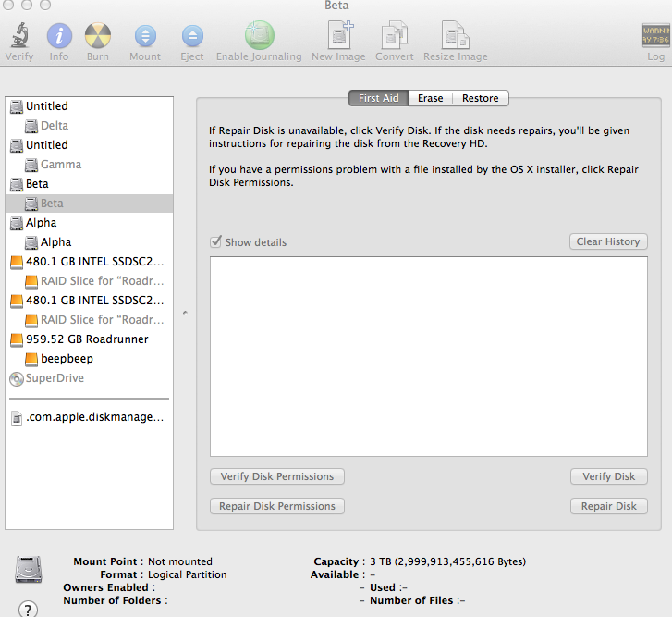Select first Untitled disk above Delta
Image resolution: width=672 pixels, height=617 pixels.
pos(89,105)
